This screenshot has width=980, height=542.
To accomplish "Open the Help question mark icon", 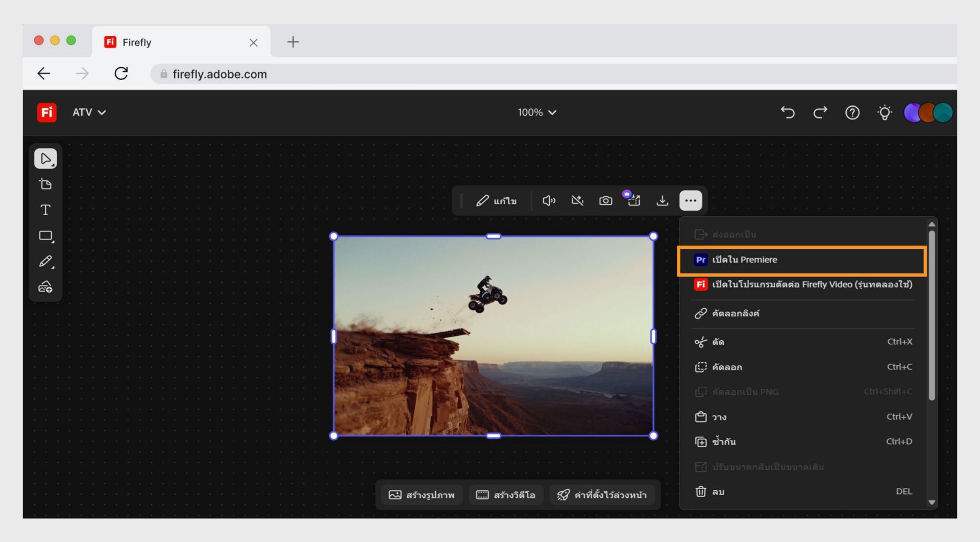I will click(x=852, y=112).
